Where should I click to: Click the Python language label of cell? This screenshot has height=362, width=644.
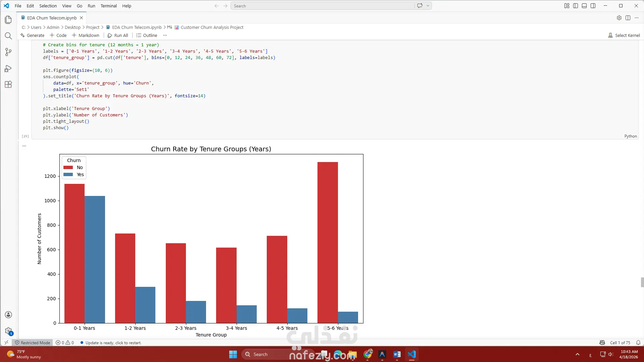click(x=631, y=136)
